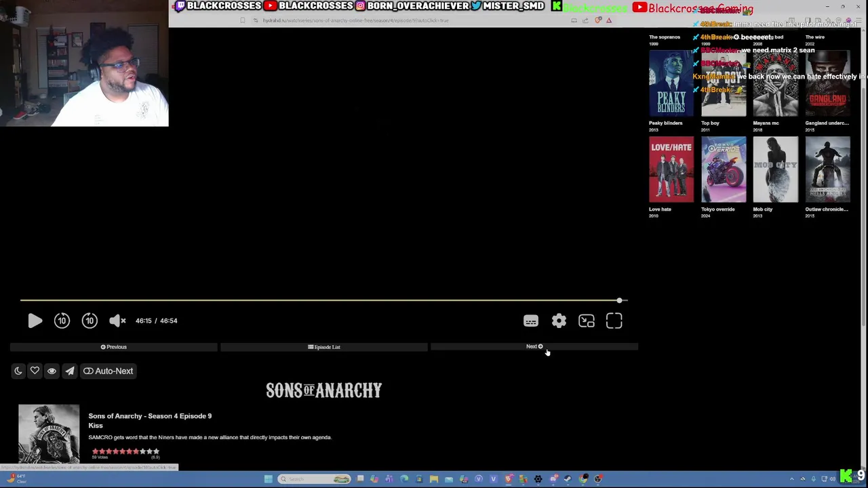The height and width of the screenshot is (488, 868).
Task: Share via the paper plane icon
Action: [x=70, y=371]
